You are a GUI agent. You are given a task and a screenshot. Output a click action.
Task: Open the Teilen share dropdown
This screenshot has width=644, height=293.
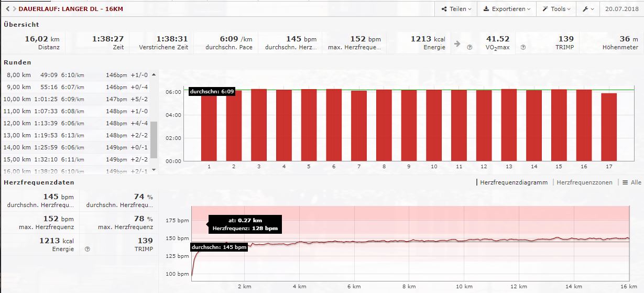click(x=456, y=9)
